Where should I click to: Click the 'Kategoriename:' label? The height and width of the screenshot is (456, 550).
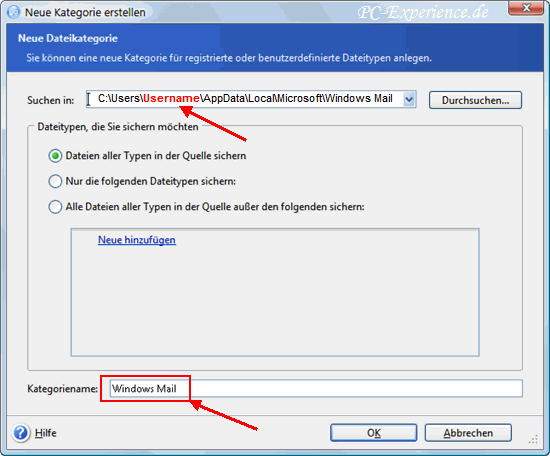(62, 389)
